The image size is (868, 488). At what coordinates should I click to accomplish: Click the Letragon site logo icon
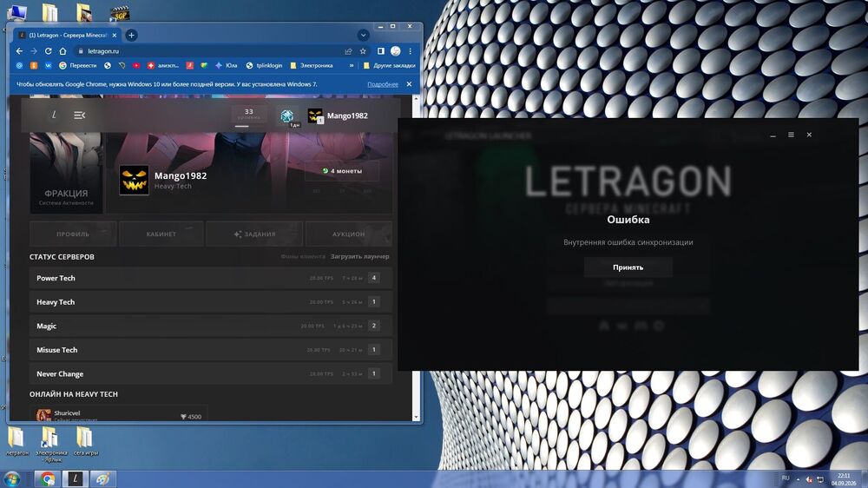click(54, 115)
